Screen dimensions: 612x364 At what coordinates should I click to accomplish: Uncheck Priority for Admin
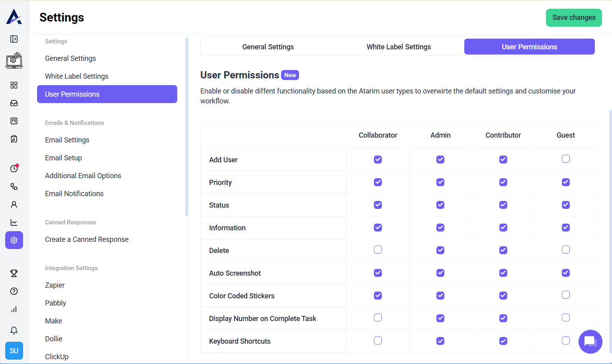pos(440,182)
